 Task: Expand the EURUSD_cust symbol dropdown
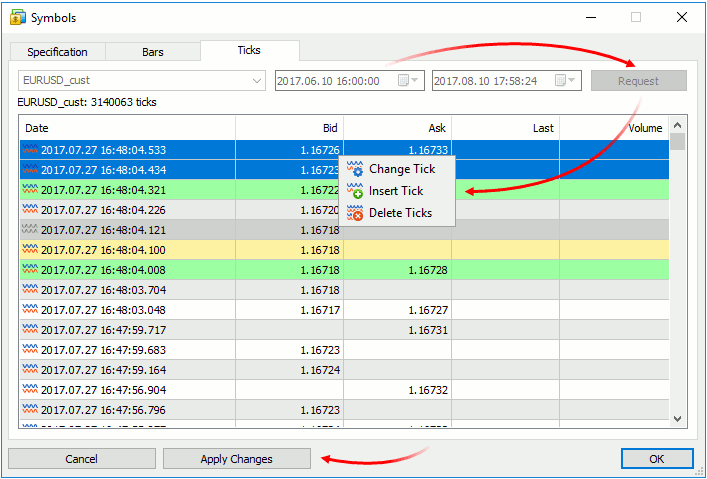pyautogui.click(x=257, y=81)
